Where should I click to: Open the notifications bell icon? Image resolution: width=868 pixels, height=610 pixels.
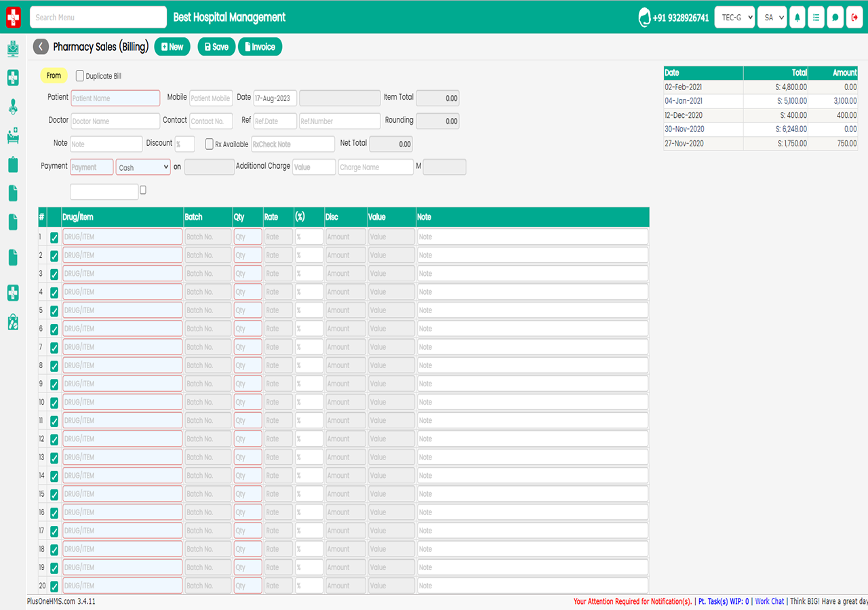pos(797,18)
